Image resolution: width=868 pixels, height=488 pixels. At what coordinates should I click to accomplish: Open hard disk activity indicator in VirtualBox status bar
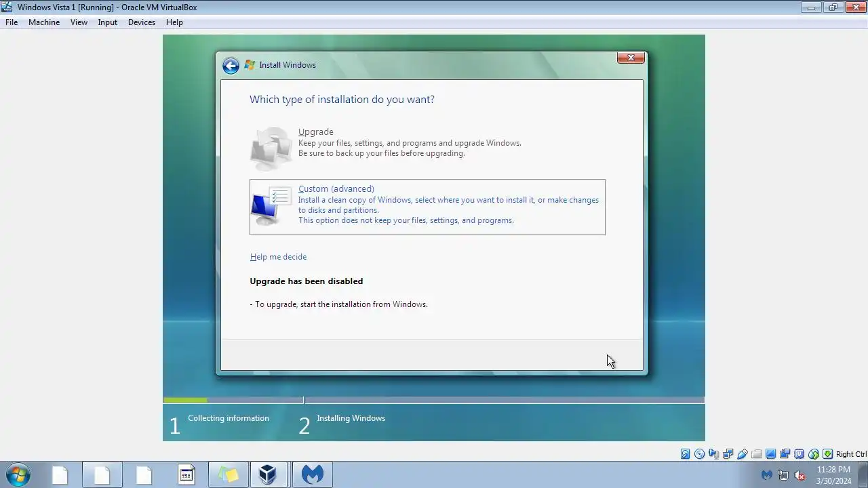686,454
